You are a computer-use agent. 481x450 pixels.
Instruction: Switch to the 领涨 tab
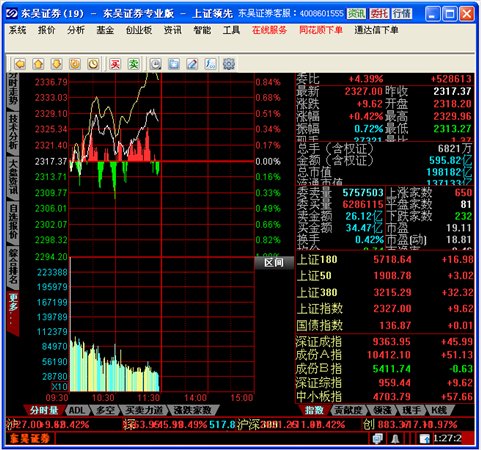coord(383,410)
